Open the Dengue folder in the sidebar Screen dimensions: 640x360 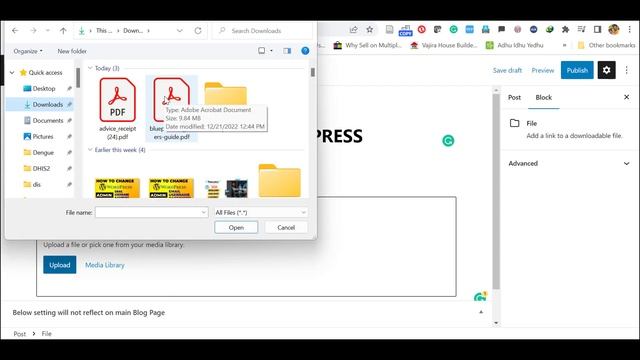pos(43,152)
